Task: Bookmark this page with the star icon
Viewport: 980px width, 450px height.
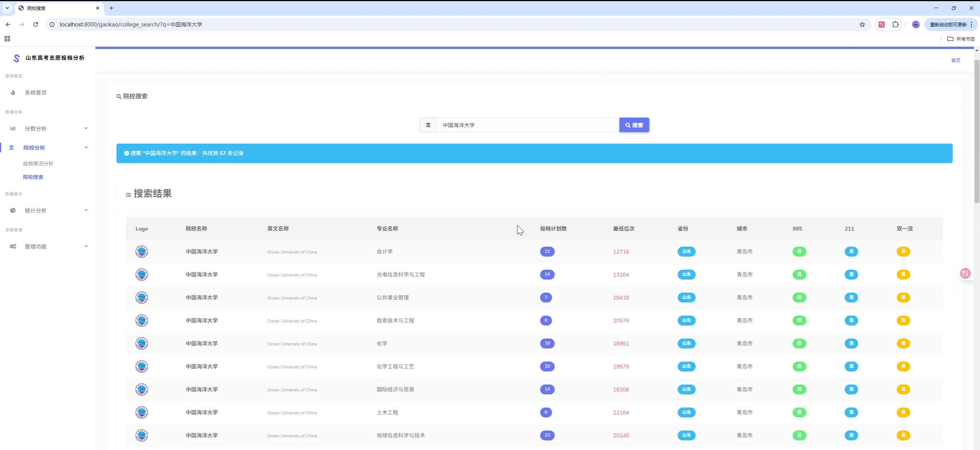Action: 862,25
